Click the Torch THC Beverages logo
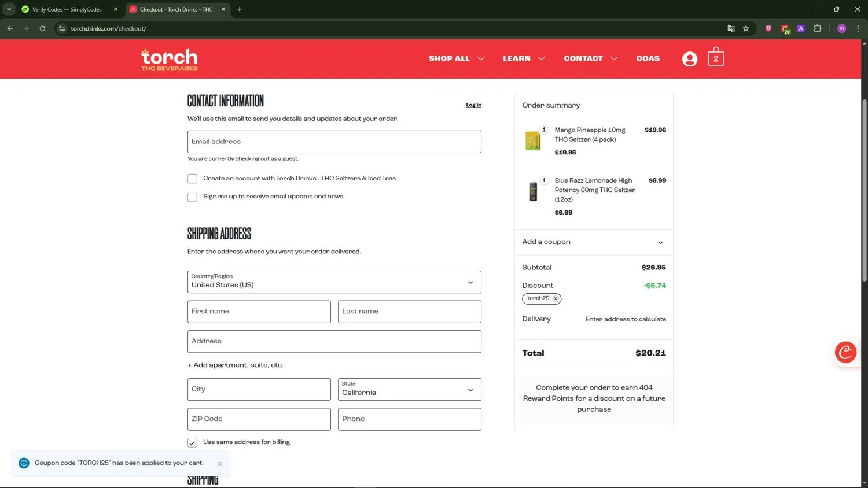868x488 pixels. point(169,59)
